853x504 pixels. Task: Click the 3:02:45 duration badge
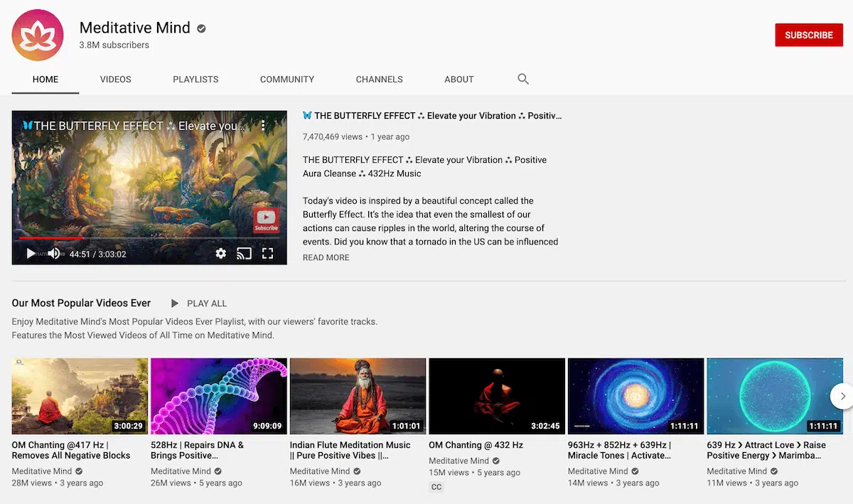click(545, 426)
